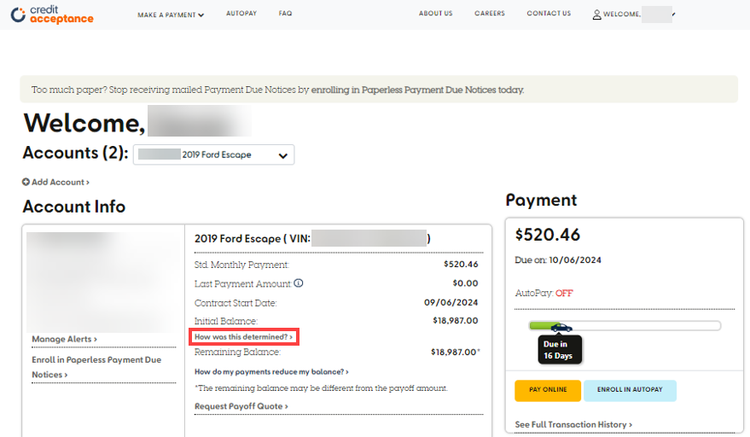Select Contact Us in the header
Image resolution: width=750 pixels, height=437 pixels.
coord(548,14)
